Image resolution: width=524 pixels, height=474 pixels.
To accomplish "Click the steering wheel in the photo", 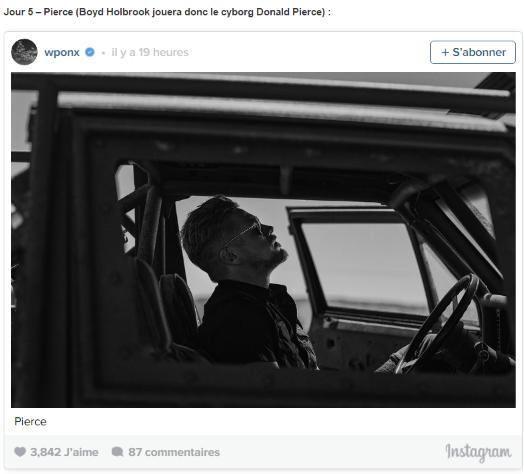I will (x=438, y=323).
